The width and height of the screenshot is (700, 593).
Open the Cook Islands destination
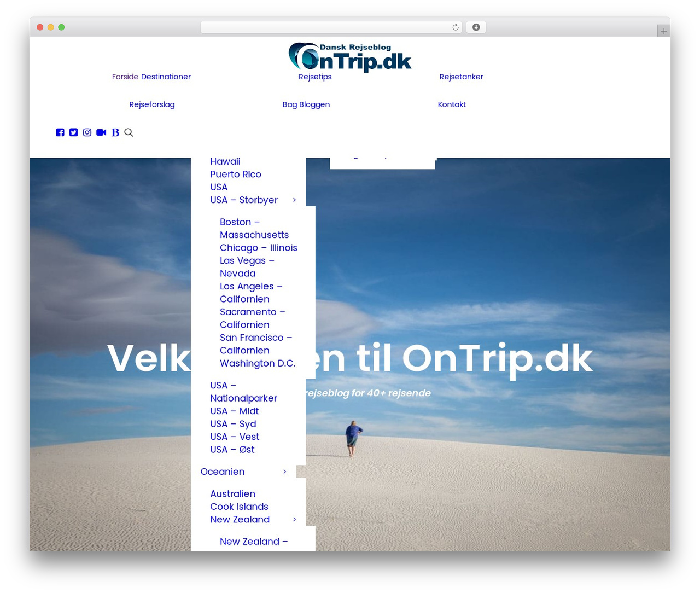click(x=239, y=507)
